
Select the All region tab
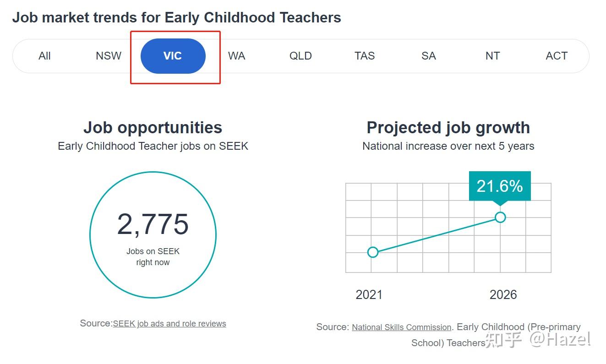(44, 56)
